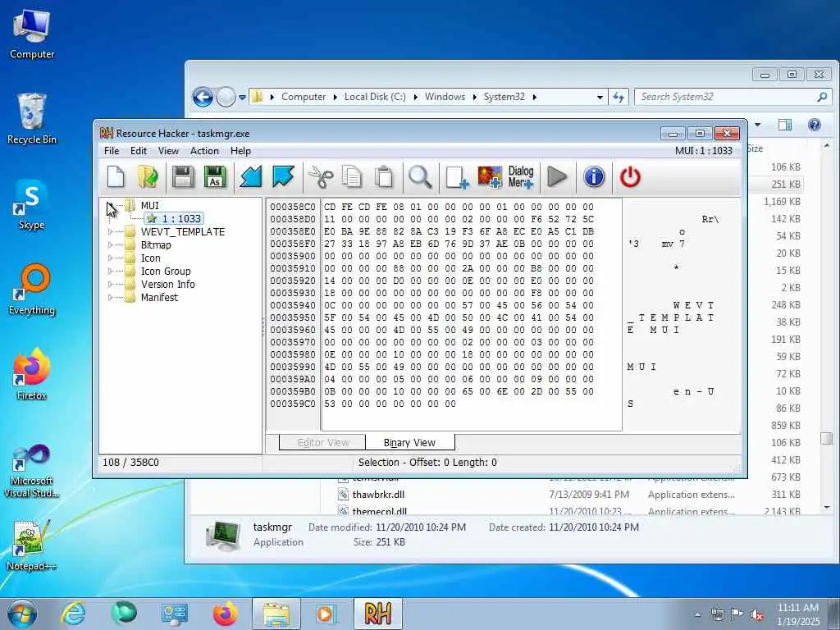Viewport: 840px width, 630px height.
Task: Click the Explorer help question icon
Action: click(x=815, y=125)
